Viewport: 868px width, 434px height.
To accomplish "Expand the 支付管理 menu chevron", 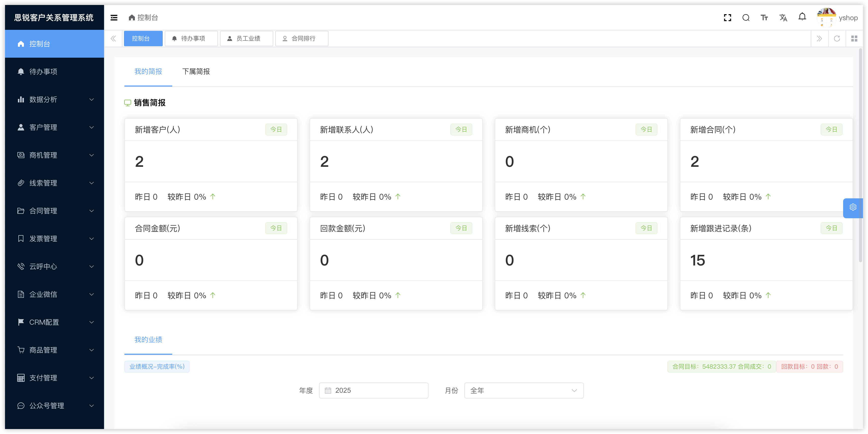I will coord(91,378).
